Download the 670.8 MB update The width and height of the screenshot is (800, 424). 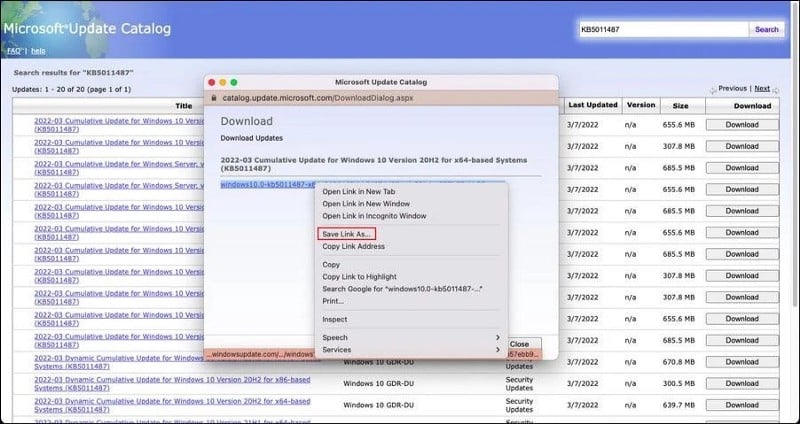point(742,362)
